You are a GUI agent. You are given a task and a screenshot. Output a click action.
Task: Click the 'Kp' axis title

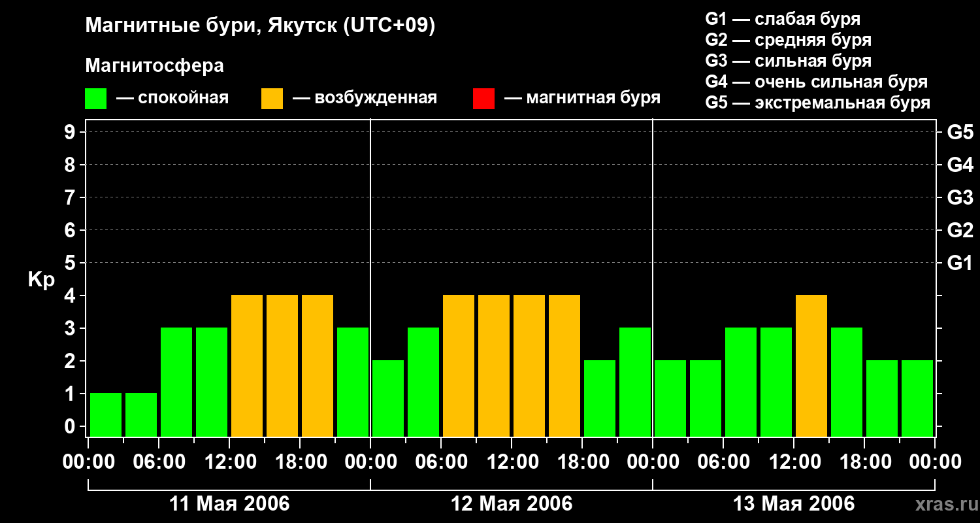[x=41, y=280]
